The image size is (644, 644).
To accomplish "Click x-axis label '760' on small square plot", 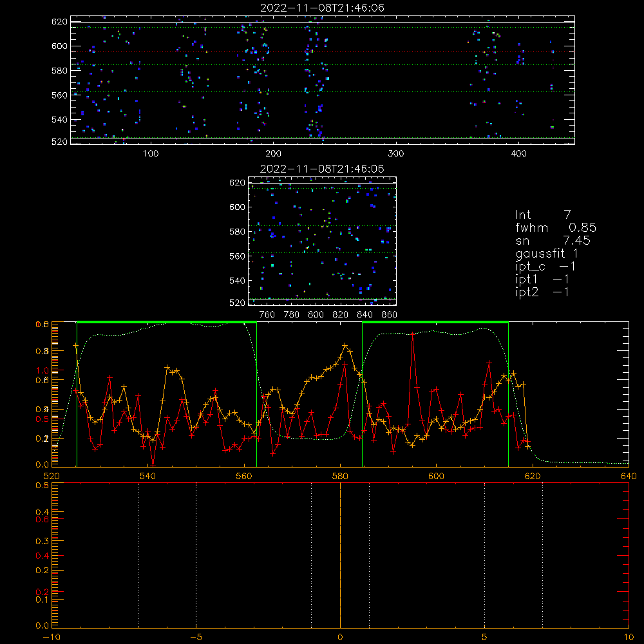I will (267, 315).
